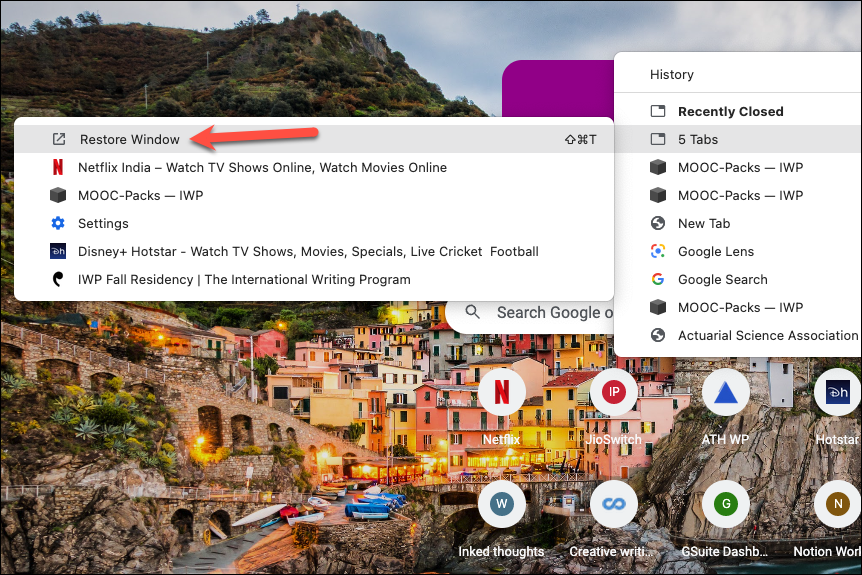Click the Netflix N icon in submenu
862x575 pixels.
(x=58, y=167)
